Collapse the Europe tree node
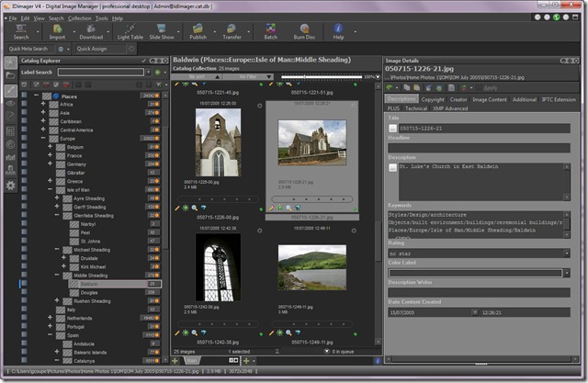588x383 pixels. click(x=42, y=139)
